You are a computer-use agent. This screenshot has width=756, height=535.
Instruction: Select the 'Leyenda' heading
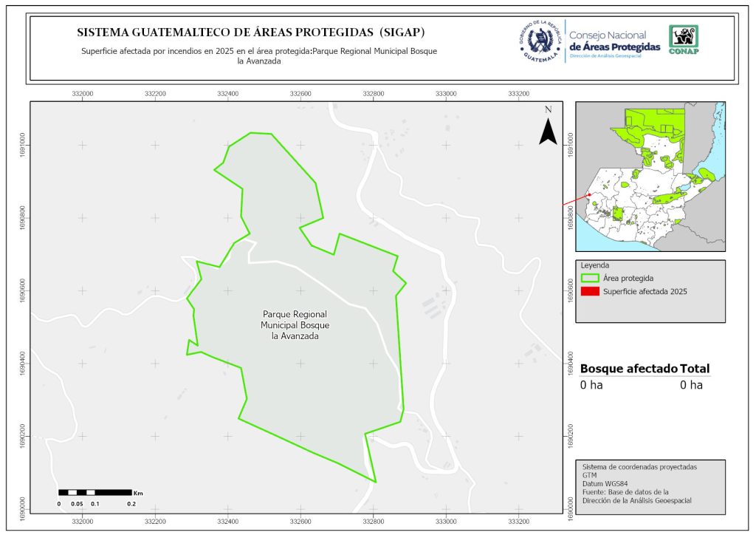596,265
